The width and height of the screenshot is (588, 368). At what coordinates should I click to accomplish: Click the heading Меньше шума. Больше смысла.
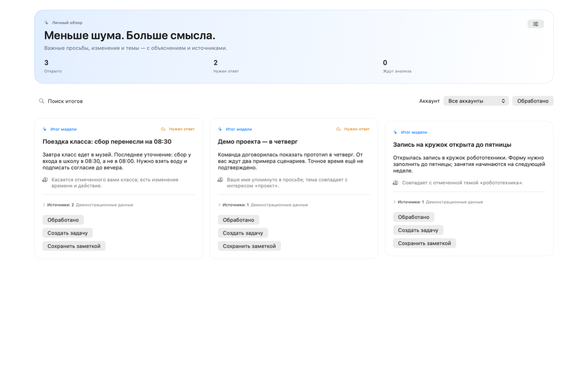coord(129,36)
